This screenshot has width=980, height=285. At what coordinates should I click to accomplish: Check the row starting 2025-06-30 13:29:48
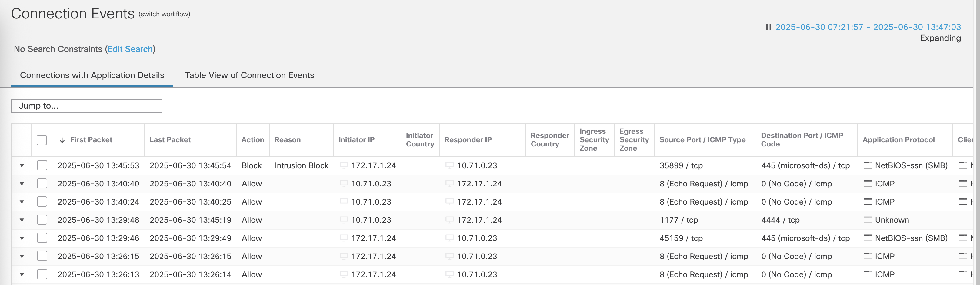click(42, 220)
